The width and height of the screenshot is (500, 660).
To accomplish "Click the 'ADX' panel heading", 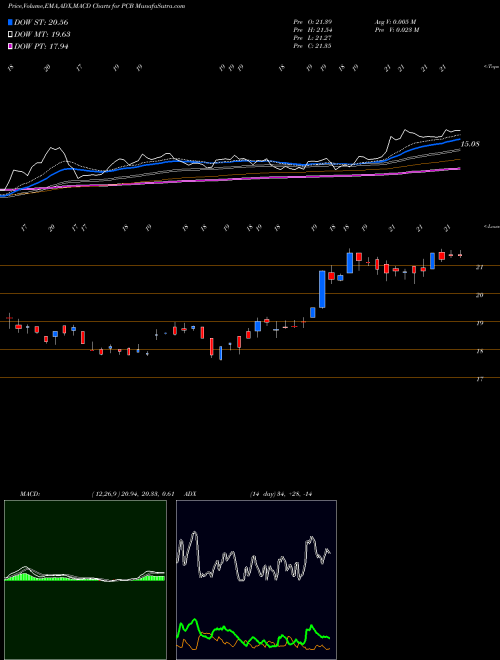I will click(191, 494).
